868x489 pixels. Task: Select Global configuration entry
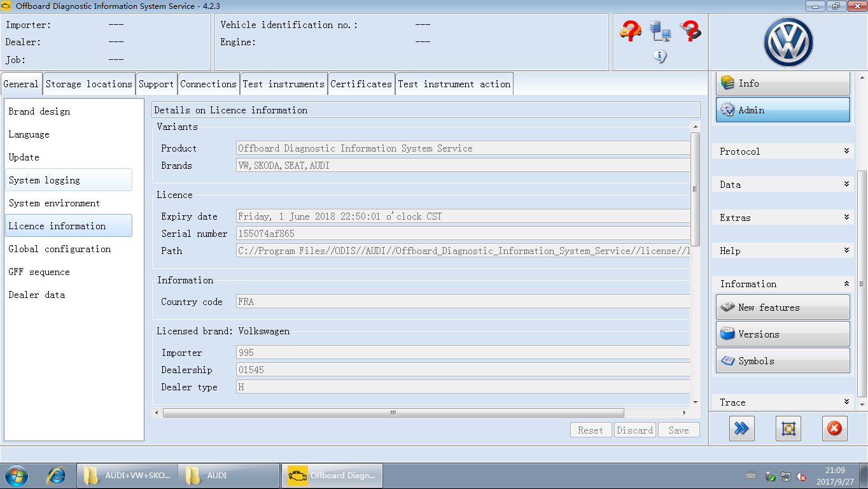coord(69,249)
